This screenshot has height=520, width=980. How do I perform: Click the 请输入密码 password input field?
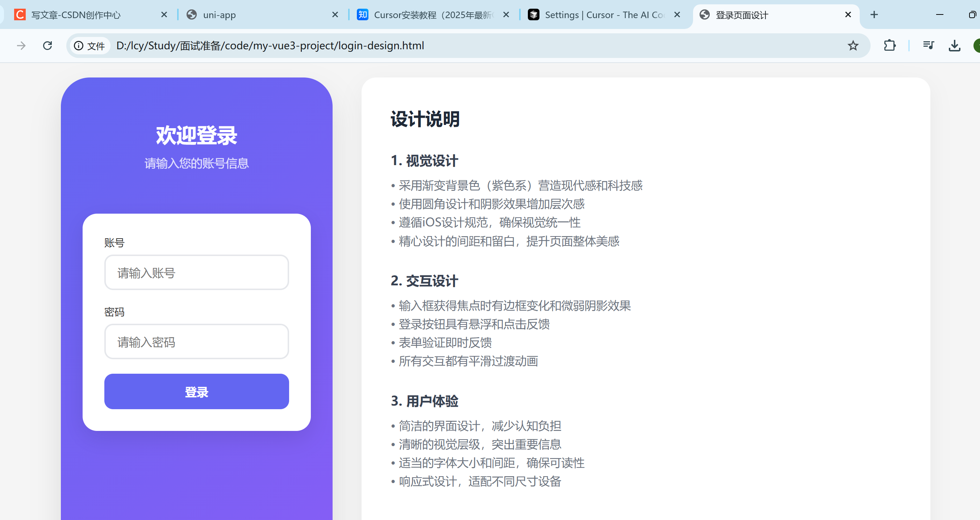click(x=196, y=341)
